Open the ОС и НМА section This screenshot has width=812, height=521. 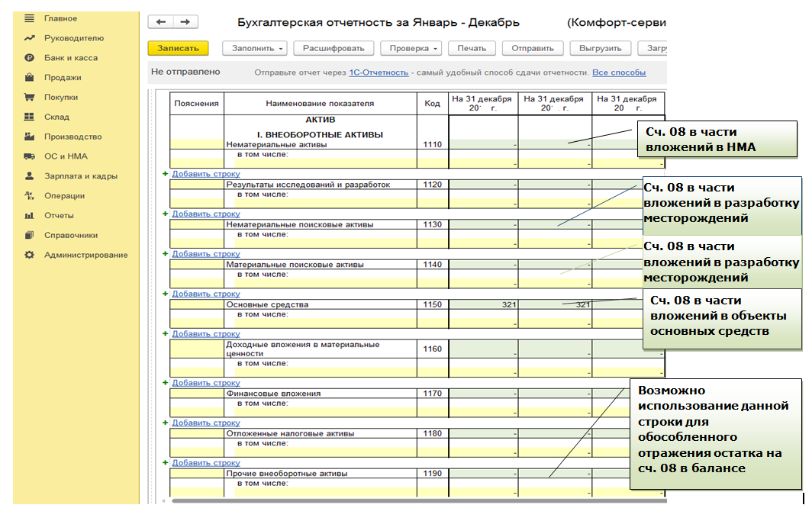66,156
